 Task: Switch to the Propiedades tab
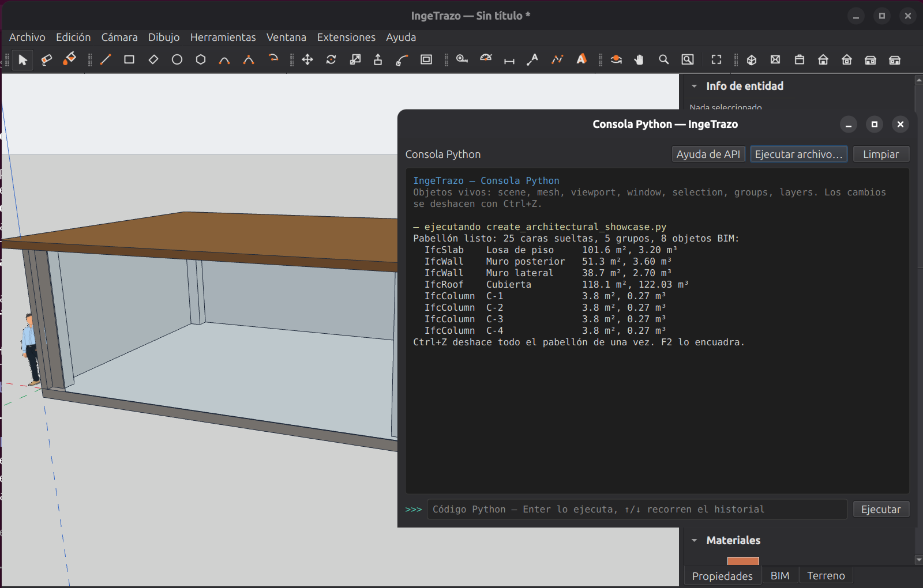click(722, 576)
